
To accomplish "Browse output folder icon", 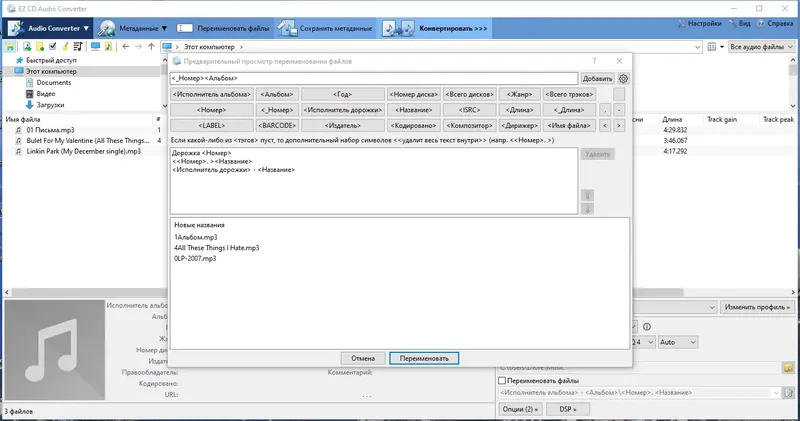I will coord(788,367).
